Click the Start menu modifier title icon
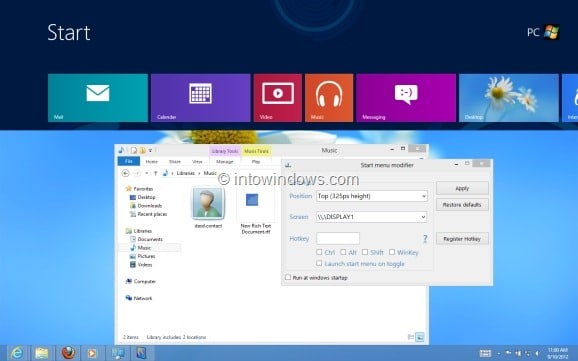 [288, 165]
